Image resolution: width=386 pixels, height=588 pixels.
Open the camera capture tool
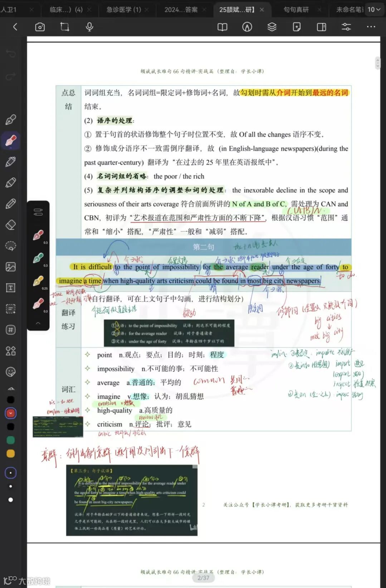click(x=40, y=27)
